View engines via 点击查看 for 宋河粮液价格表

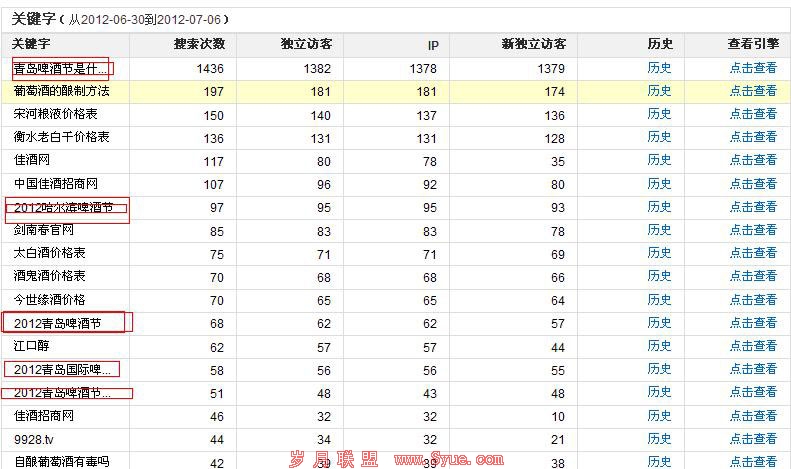coord(753,114)
